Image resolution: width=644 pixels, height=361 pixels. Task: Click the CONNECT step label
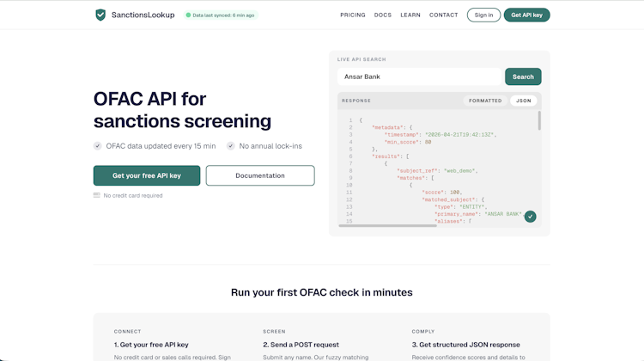point(127,332)
